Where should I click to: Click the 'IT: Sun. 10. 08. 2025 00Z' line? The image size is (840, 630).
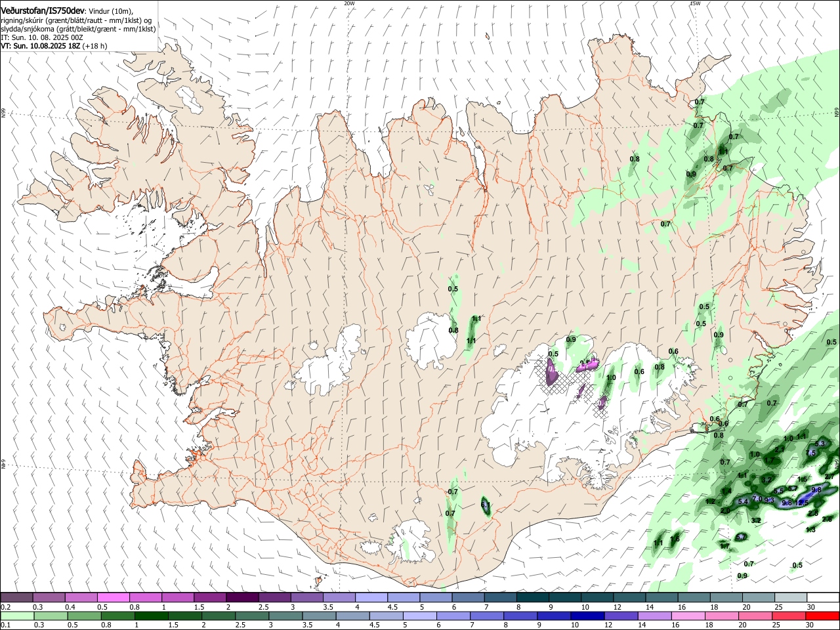click(x=41, y=37)
